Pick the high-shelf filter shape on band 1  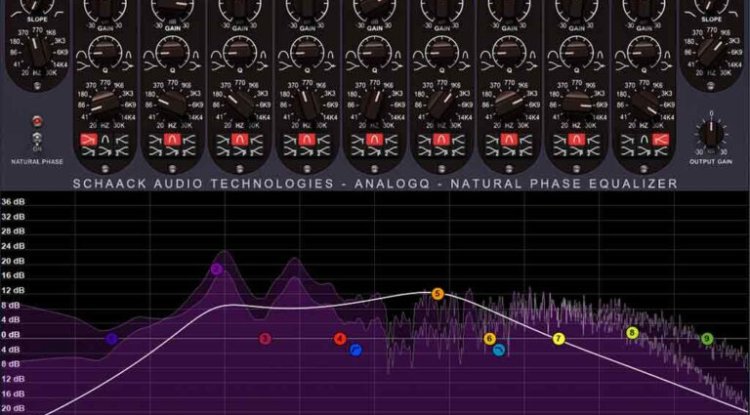(x=120, y=140)
